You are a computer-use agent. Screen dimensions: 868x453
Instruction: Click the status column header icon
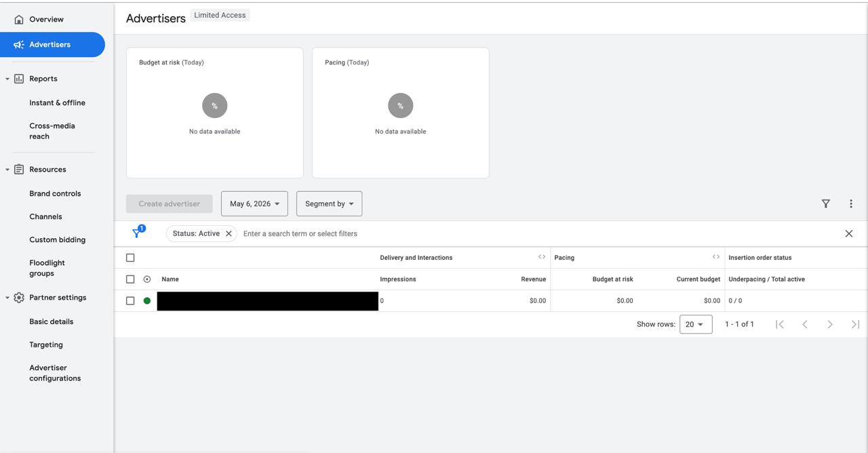coord(147,279)
